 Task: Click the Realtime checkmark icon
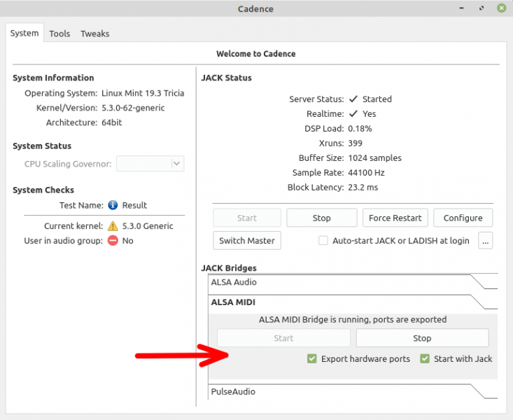pos(353,113)
